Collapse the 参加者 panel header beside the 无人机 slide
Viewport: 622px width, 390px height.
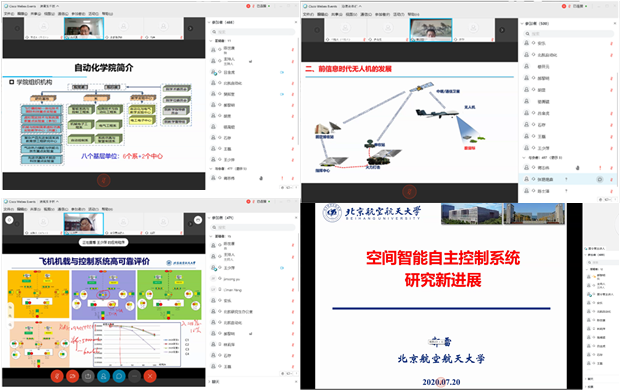tap(522, 23)
